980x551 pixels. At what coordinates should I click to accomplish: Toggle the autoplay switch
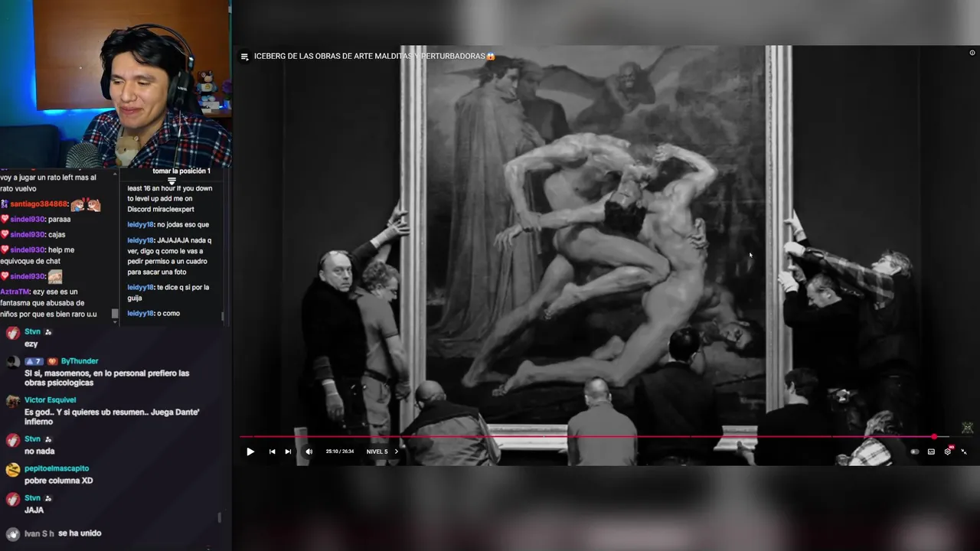[x=914, y=452]
